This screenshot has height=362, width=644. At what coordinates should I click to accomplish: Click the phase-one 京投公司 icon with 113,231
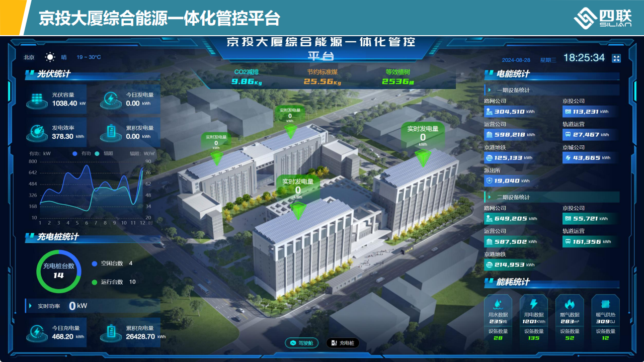pos(568,112)
